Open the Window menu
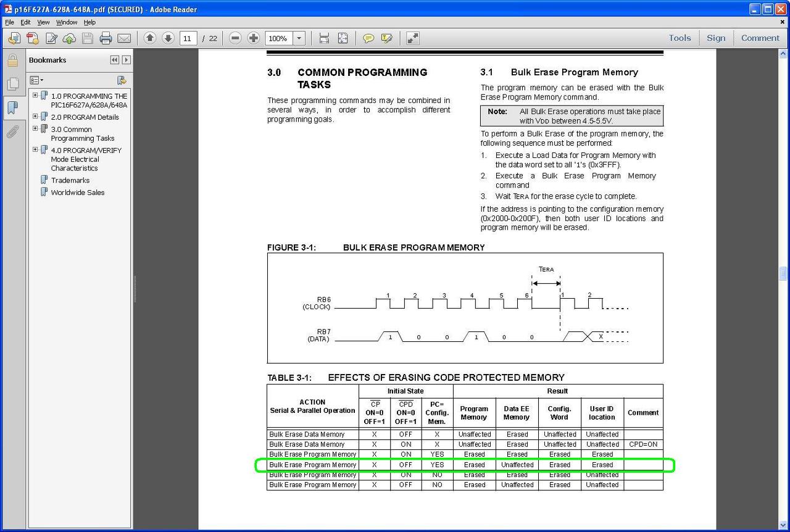 point(67,22)
